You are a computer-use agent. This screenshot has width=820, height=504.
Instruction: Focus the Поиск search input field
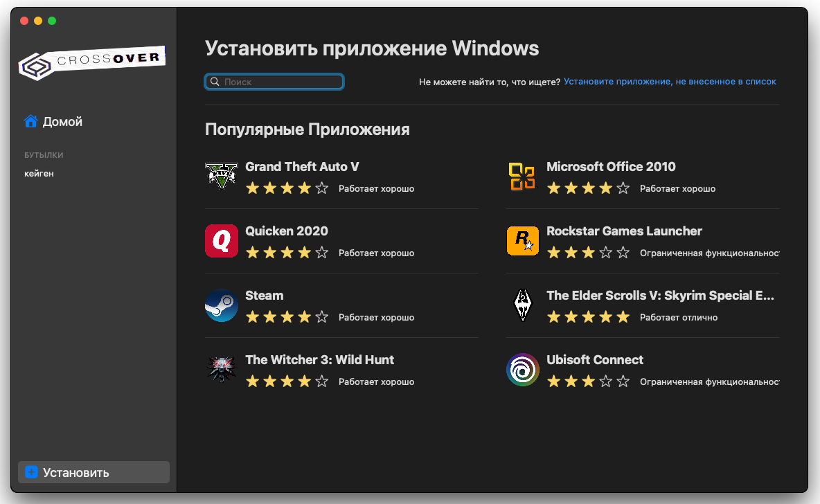click(x=280, y=82)
